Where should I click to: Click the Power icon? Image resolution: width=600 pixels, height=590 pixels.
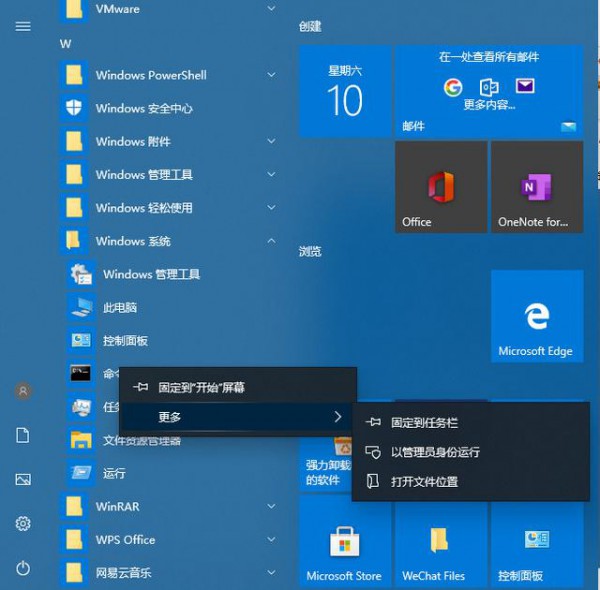pos(23,568)
